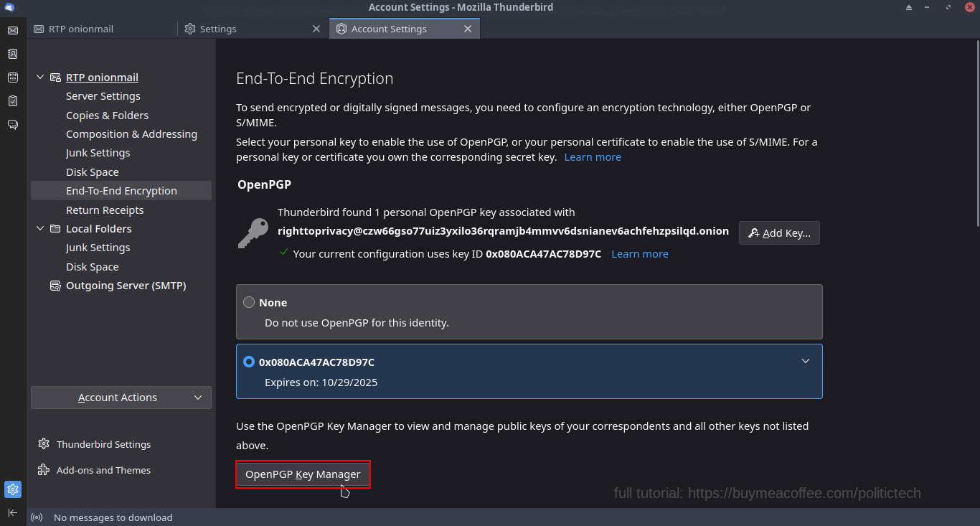Open Disk Space under Local Folders
Image resolution: width=980 pixels, height=526 pixels.
(93, 267)
